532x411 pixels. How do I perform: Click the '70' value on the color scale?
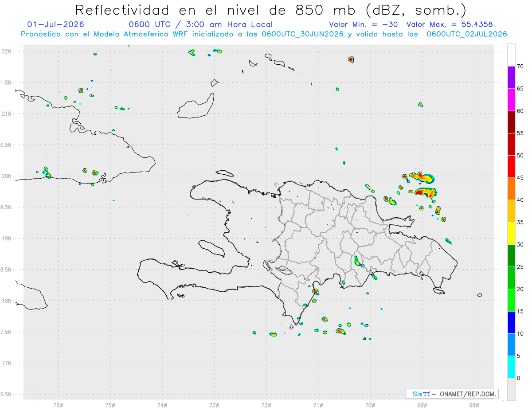(520, 67)
